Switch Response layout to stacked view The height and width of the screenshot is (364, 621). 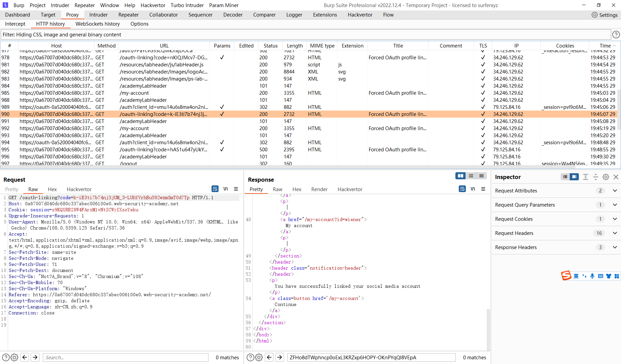click(x=471, y=176)
